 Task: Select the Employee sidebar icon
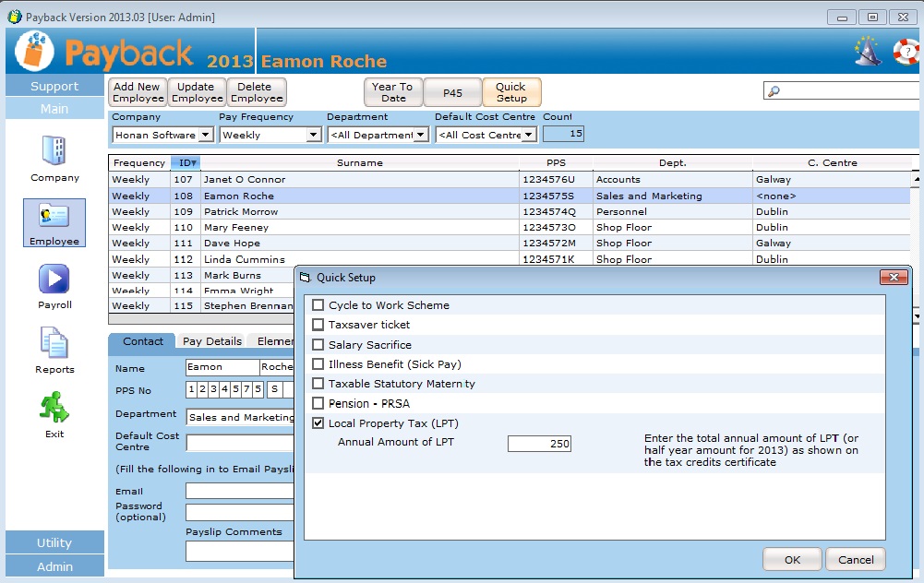pos(54,217)
